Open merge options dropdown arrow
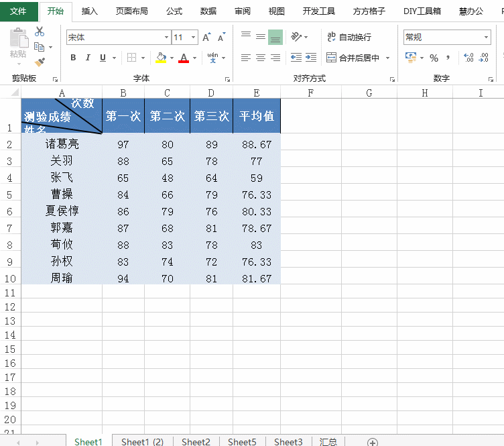The image size is (504, 446). click(387, 58)
